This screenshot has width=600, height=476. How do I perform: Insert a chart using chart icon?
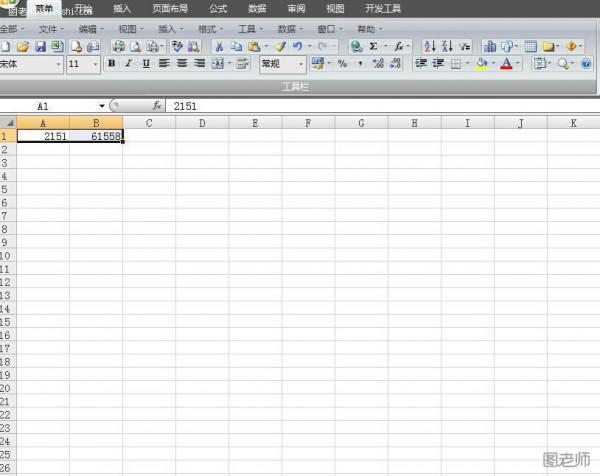[490, 46]
